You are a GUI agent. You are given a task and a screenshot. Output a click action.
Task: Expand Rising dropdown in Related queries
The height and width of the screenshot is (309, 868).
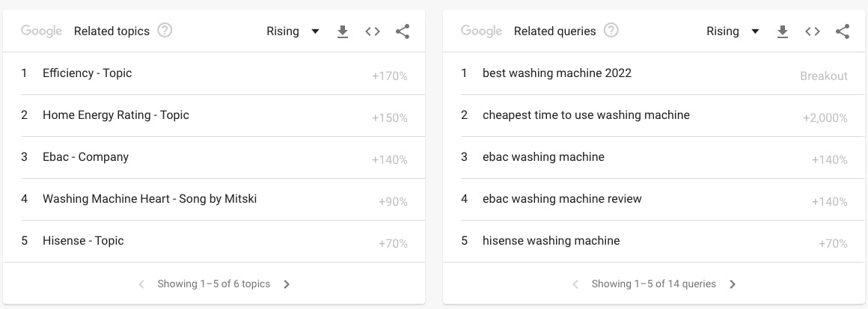tap(733, 31)
